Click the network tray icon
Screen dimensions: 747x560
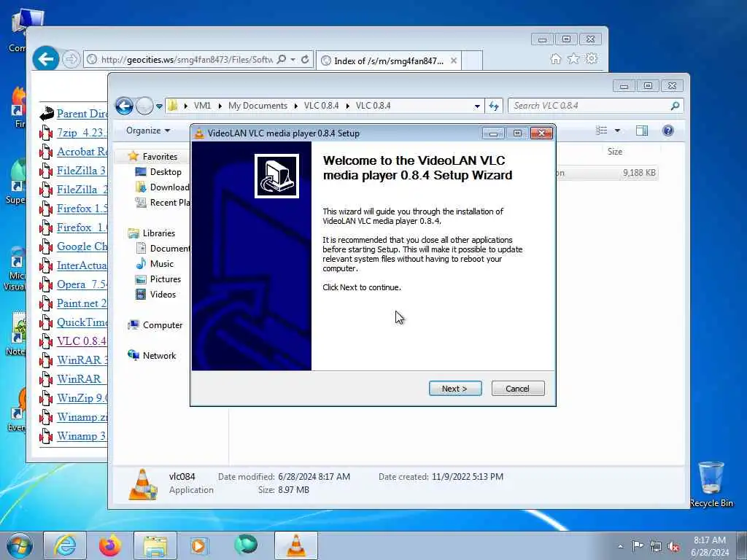656,546
